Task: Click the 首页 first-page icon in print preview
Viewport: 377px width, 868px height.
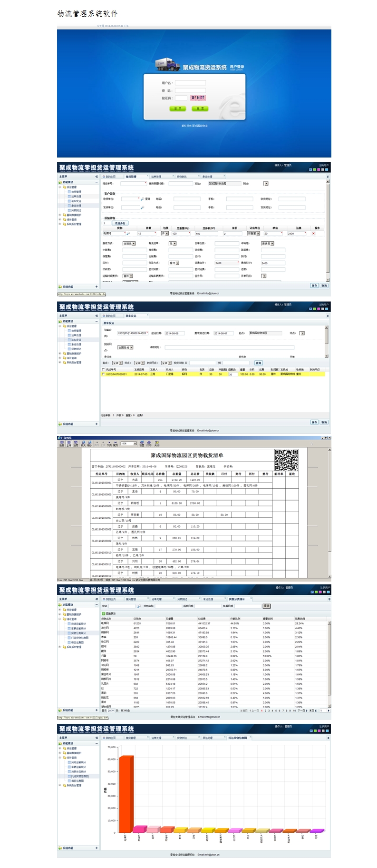Action: click(x=97, y=444)
